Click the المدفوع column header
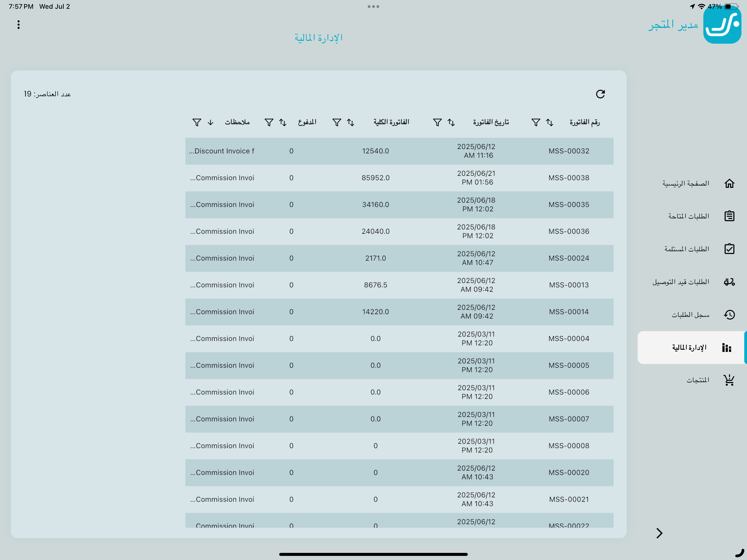 (x=307, y=122)
